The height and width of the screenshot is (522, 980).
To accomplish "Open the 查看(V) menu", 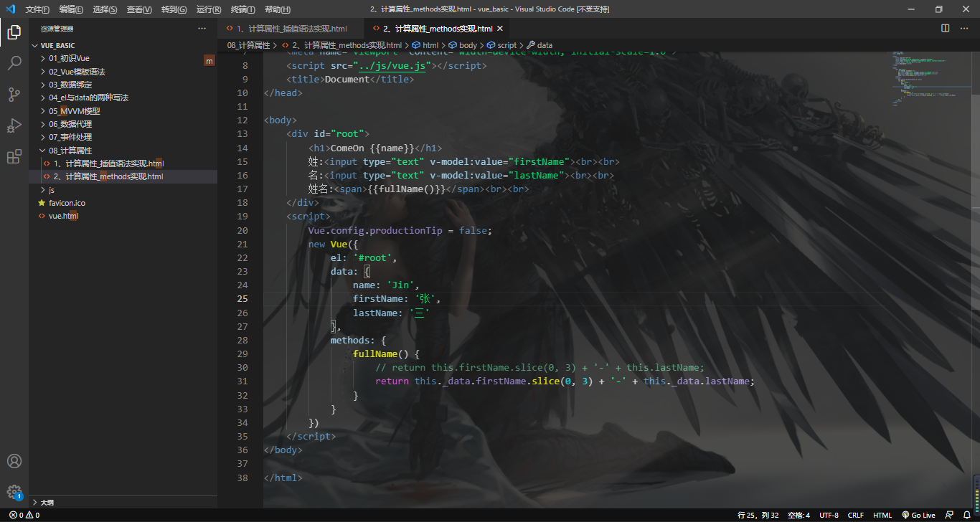I will click(x=139, y=9).
